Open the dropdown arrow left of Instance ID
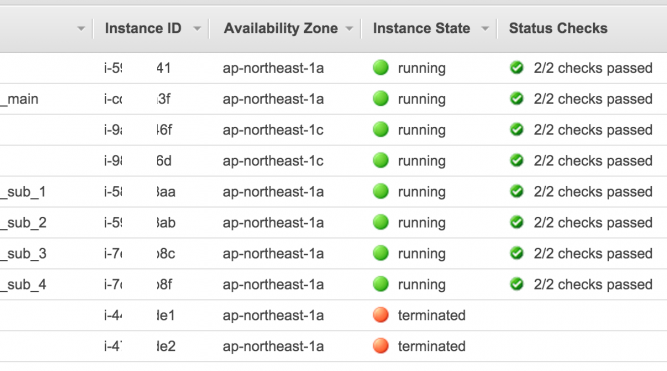 tap(81, 29)
